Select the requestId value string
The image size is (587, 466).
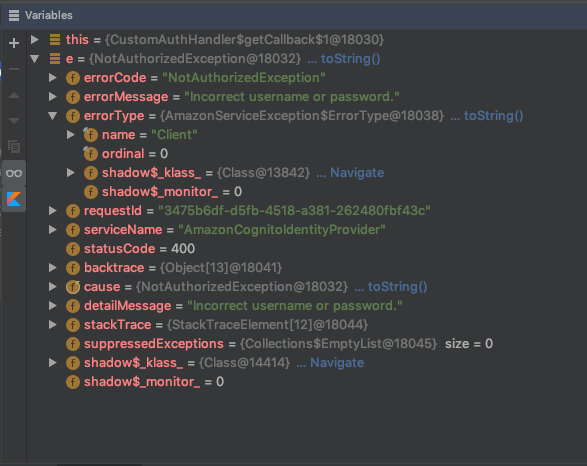coord(294,211)
